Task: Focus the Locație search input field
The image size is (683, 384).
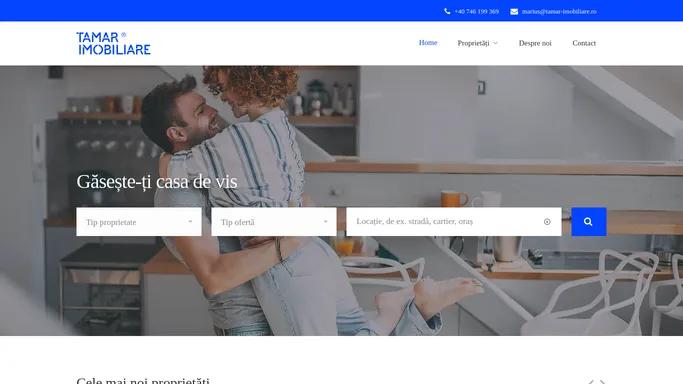Action: pyautogui.click(x=454, y=222)
